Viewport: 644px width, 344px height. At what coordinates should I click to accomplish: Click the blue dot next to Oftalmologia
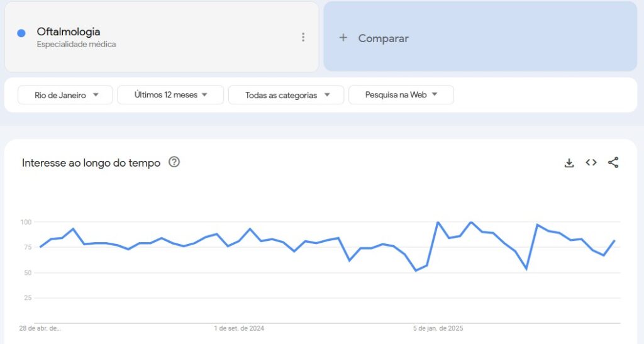pos(21,33)
